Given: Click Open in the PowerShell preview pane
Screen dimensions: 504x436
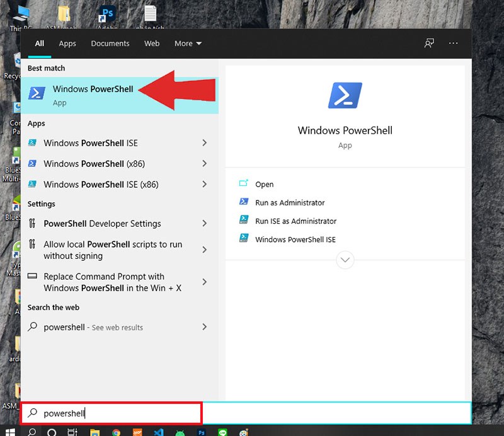Looking at the screenshot, I should click(264, 184).
